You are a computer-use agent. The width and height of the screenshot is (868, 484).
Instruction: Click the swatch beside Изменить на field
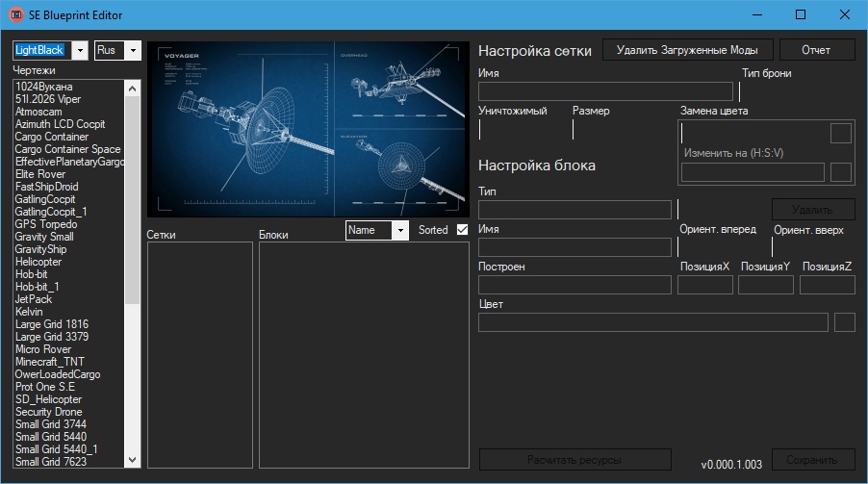[841, 172]
